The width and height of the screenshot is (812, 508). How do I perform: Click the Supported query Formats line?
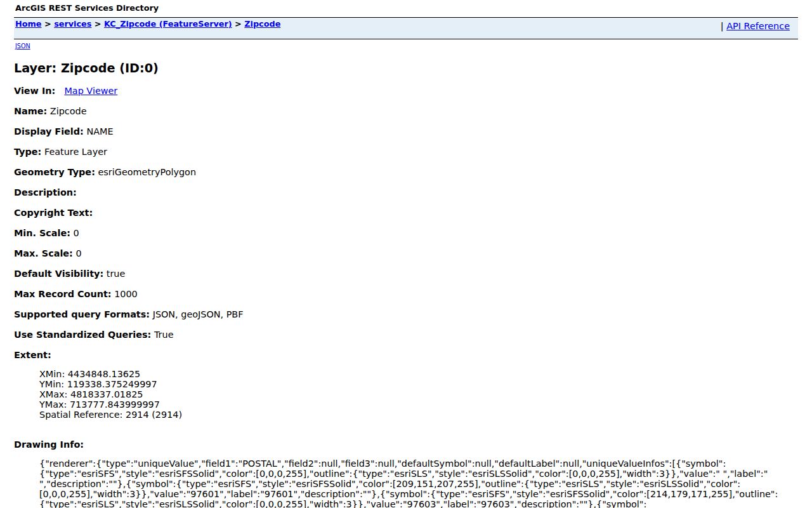[128, 314]
